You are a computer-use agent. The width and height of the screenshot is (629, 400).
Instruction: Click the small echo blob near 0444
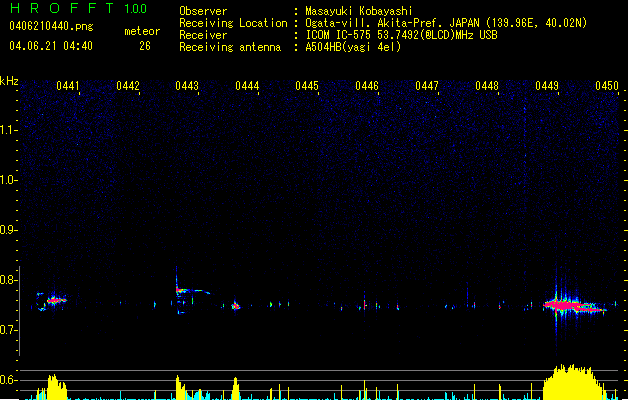tap(236, 306)
